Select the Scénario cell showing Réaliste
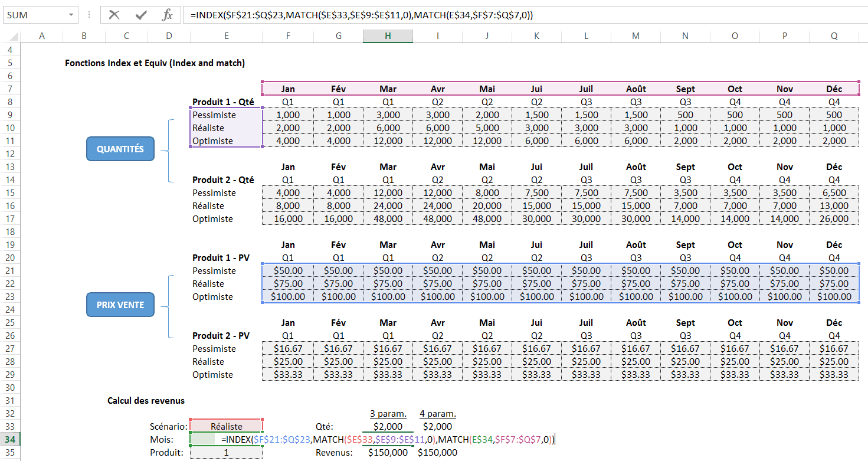Screen dimensions: 868x461 pos(227,426)
